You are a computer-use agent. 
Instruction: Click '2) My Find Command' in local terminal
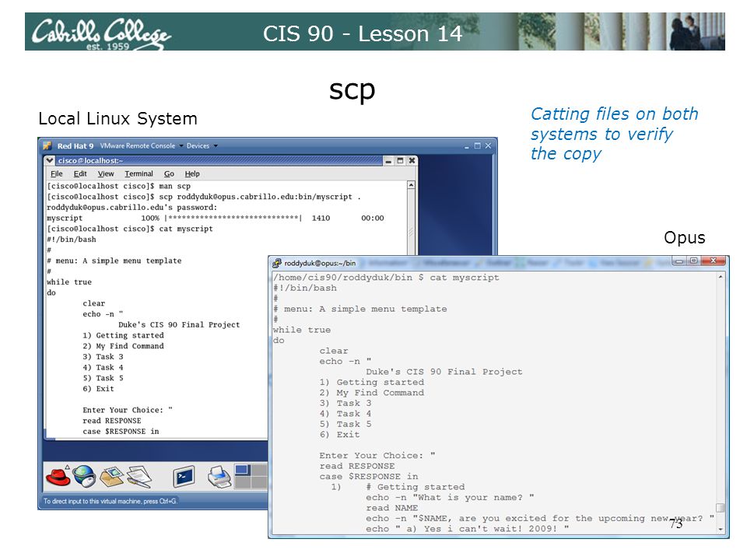[123, 346]
